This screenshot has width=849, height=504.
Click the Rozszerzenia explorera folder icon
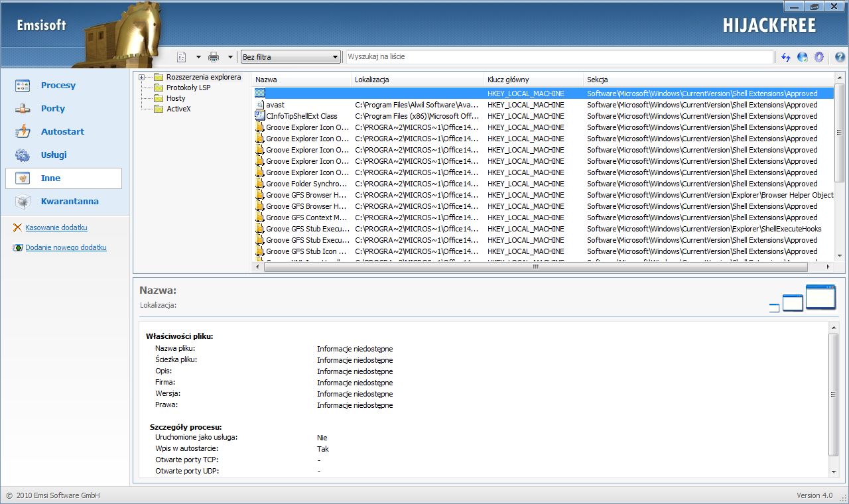coord(159,77)
